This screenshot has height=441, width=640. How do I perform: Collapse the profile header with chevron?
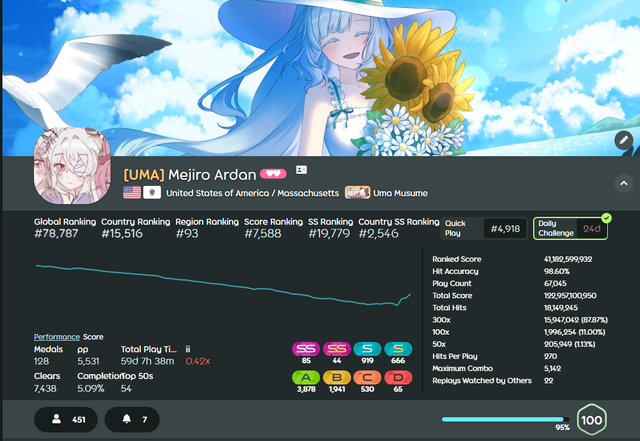[x=624, y=183]
